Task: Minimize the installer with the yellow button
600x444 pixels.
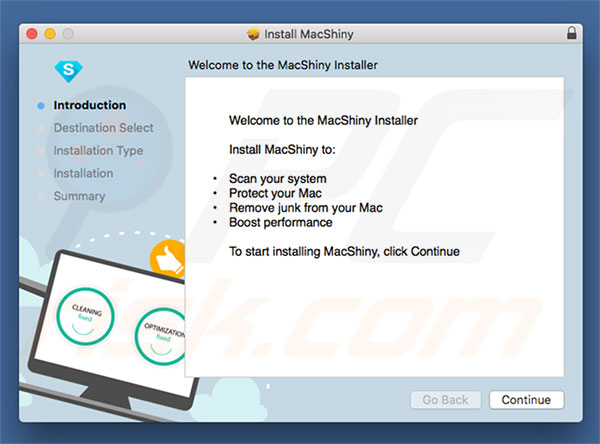Action: [x=50, y=34]
